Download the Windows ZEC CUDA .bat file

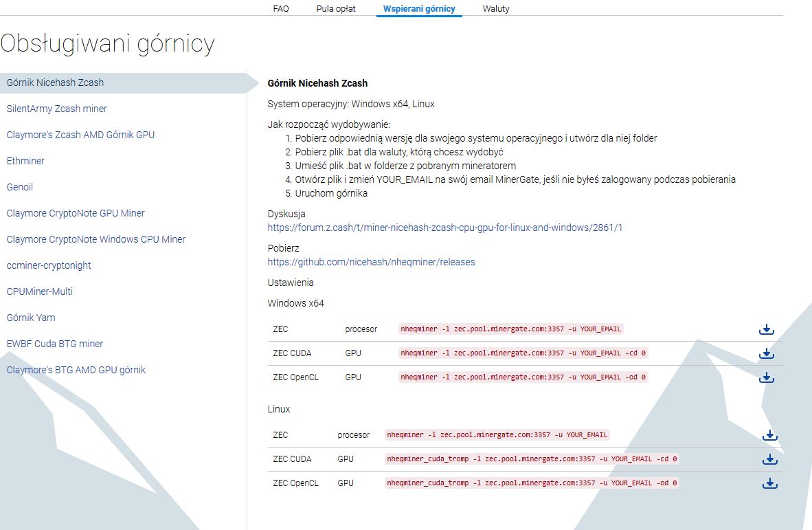[767, 353]
